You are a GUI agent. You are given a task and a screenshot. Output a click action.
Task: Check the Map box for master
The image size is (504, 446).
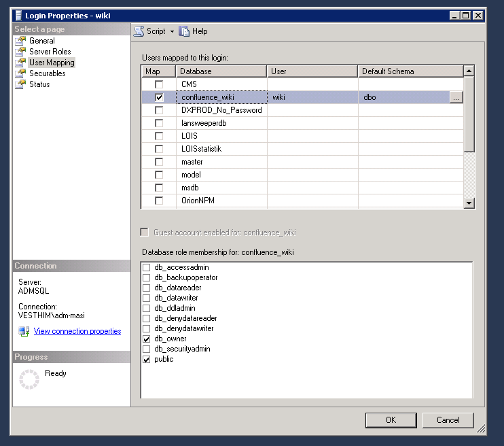coord(159,162)
